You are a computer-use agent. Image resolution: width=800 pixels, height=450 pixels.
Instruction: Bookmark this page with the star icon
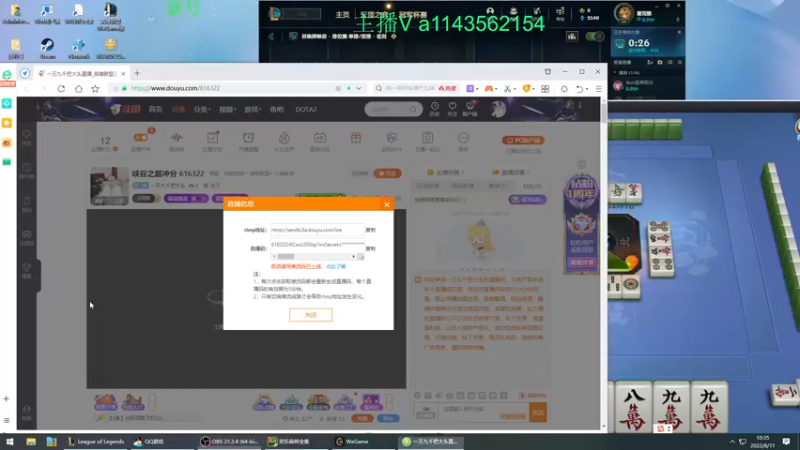click(x=95, y=89)
